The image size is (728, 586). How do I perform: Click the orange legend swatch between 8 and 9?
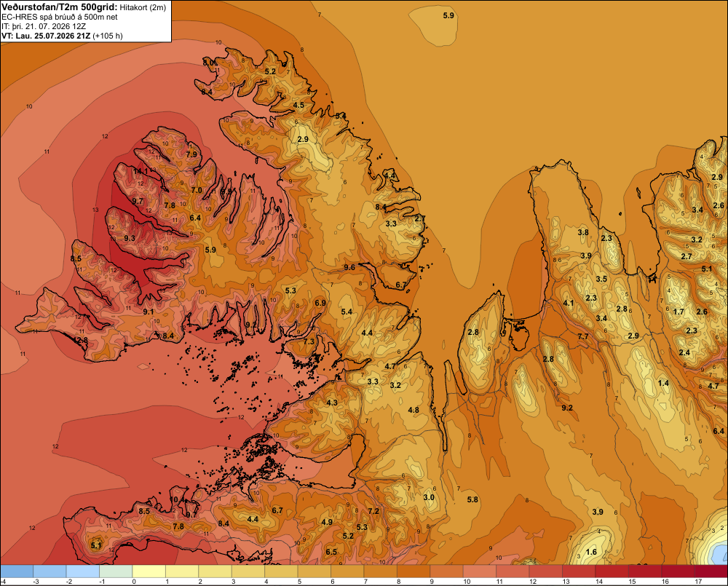[414, 571]
